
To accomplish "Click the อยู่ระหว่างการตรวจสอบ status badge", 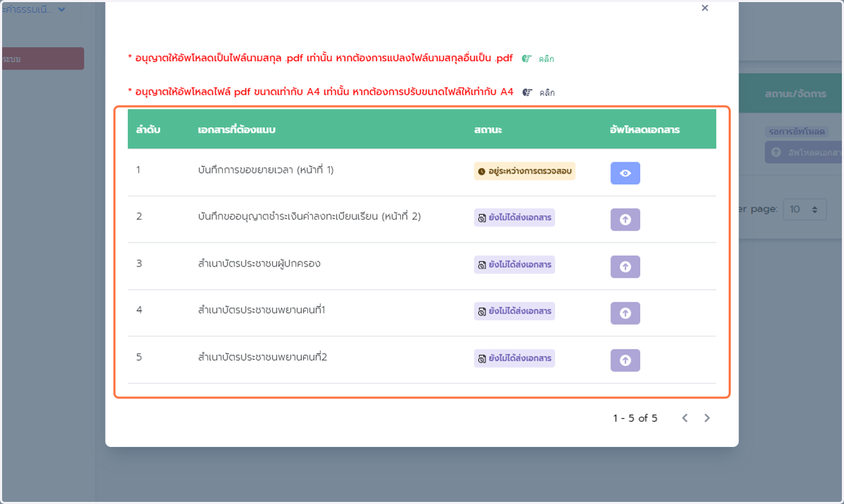I will pos(525,171).
